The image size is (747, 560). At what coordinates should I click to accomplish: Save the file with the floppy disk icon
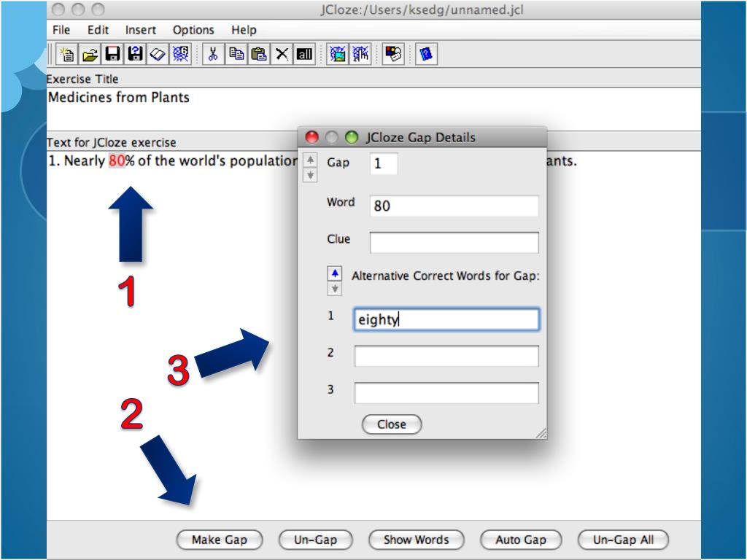[113, 54]
